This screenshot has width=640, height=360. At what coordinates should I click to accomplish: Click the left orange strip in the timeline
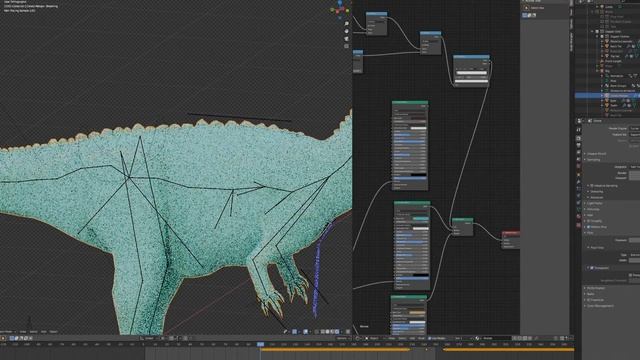335,349
